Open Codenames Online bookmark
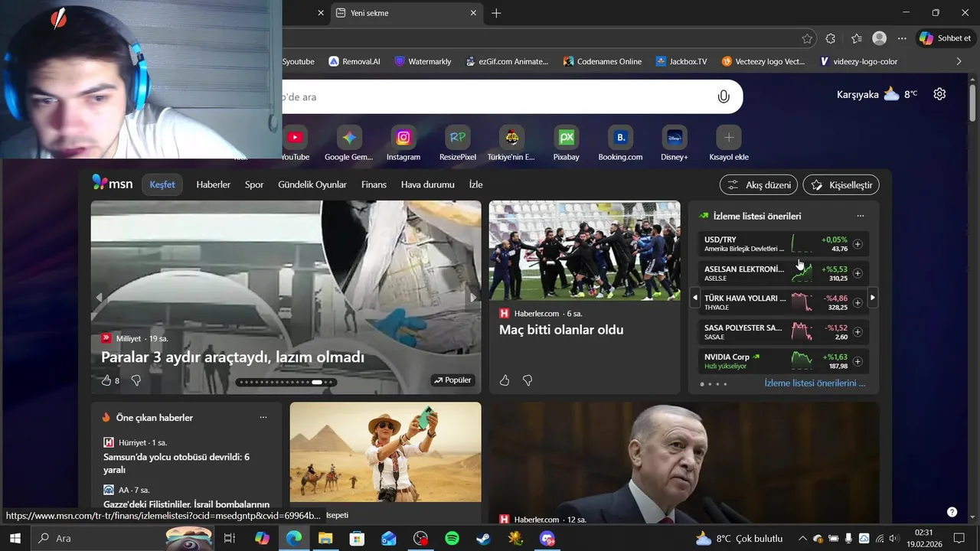The height and width of the screenshot is (551, 980). (x=602, y=61)
